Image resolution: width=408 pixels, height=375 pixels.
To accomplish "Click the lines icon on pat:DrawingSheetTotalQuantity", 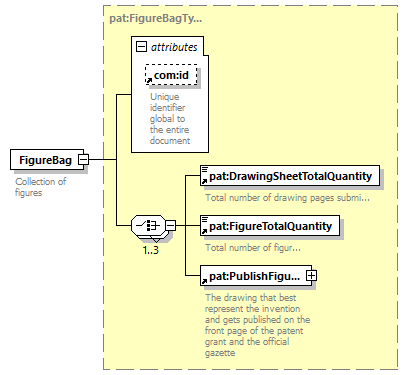I will (x=205, y=169).
